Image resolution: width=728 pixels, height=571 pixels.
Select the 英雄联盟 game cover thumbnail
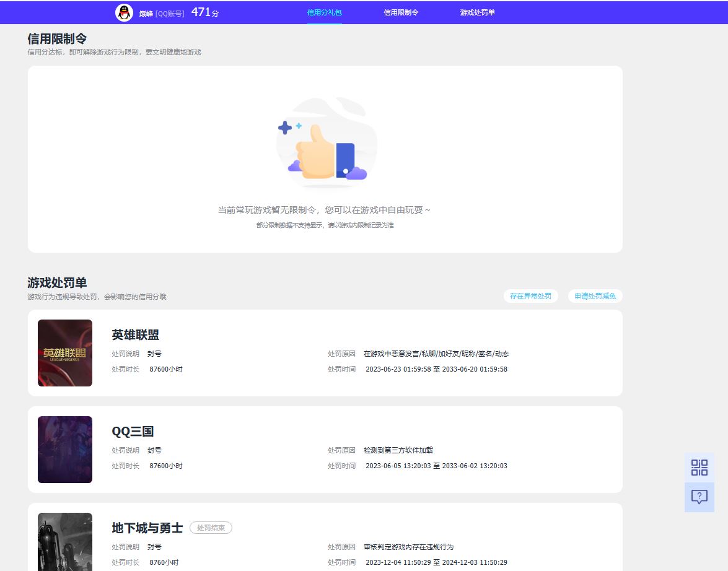click(65, 353)
